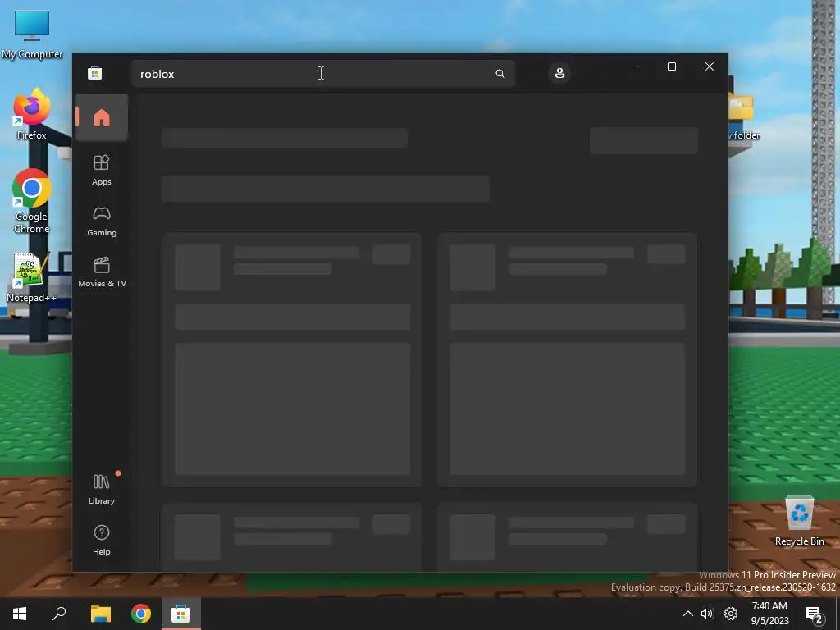Image resolution: width=840 pixels, height=630 pixels.
Task: Launch Chrome from the taskbar
Action: [x=141, y=614]
